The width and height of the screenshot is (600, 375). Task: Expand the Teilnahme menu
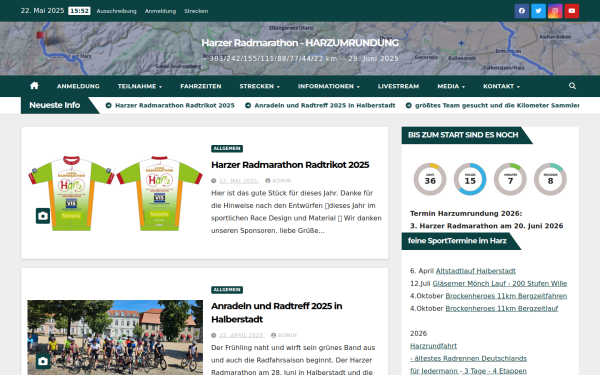coord(140,86)
